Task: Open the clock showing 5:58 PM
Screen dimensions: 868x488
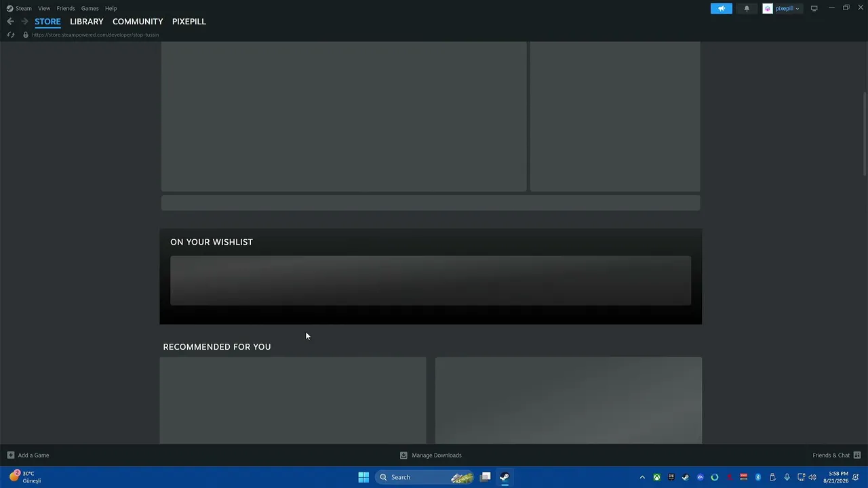Action: coord(836,477)
